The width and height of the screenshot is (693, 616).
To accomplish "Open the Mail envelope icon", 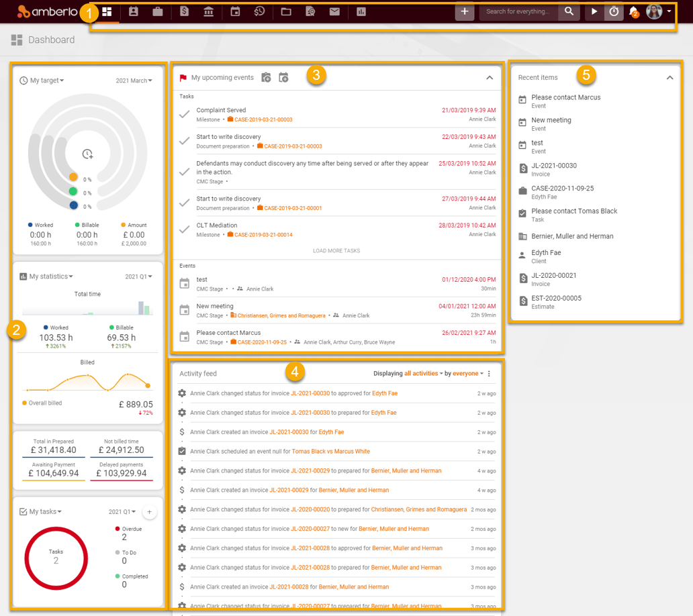I will coord(336,11).
